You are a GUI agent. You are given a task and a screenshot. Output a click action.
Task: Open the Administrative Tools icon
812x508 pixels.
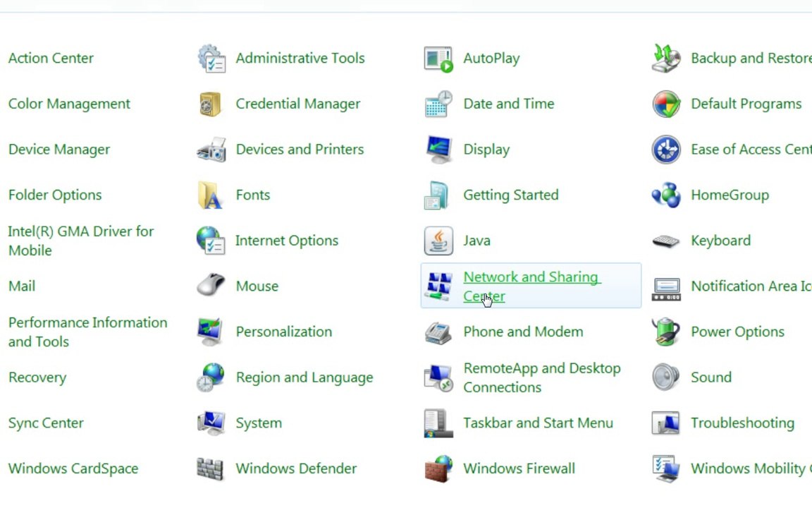pyautogui.click(x=211, y=58)
